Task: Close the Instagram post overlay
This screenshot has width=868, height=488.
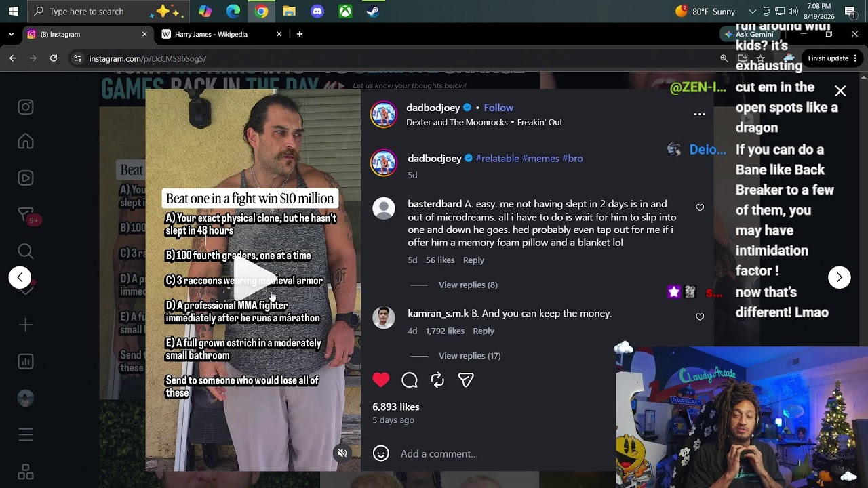Action: click(840, 91)
